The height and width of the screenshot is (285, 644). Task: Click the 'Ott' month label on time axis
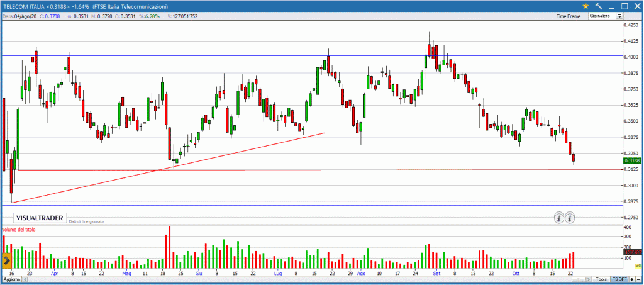tap(516, 272)
